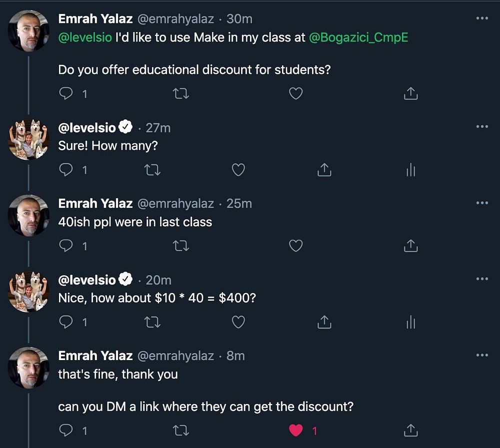Retweet the "40ish ppl" tweet
500x448 pixels.
tap(180, 246)
